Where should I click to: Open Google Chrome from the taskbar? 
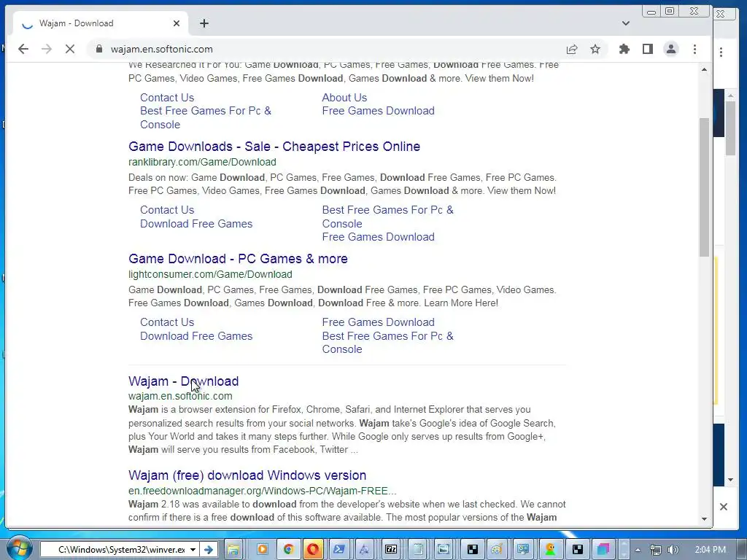pos(287,550)
